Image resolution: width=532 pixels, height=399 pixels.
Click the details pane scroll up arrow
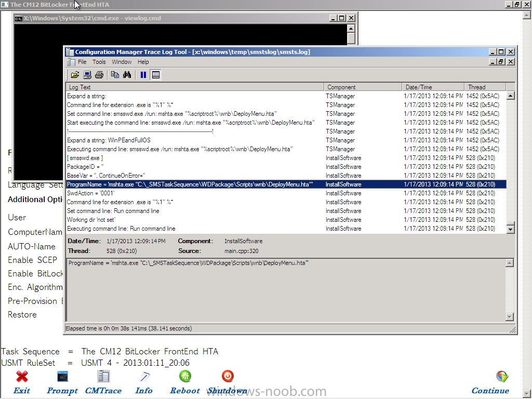point(509,263)
